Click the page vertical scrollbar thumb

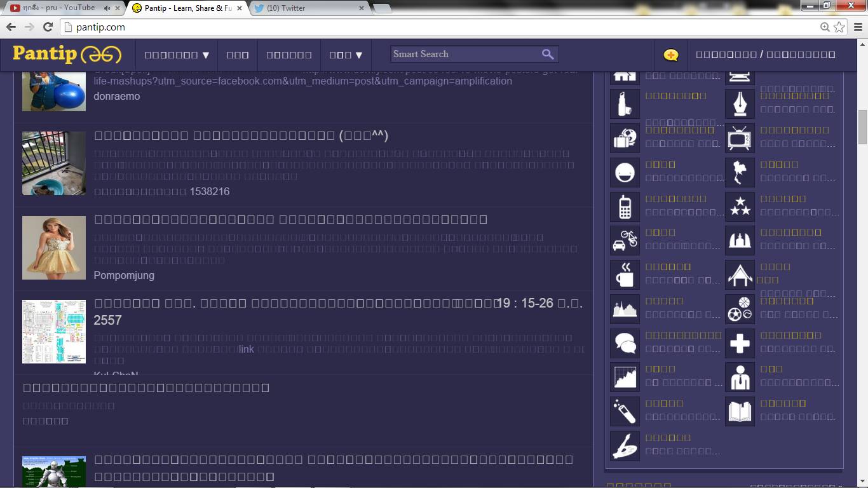[862, 127]
